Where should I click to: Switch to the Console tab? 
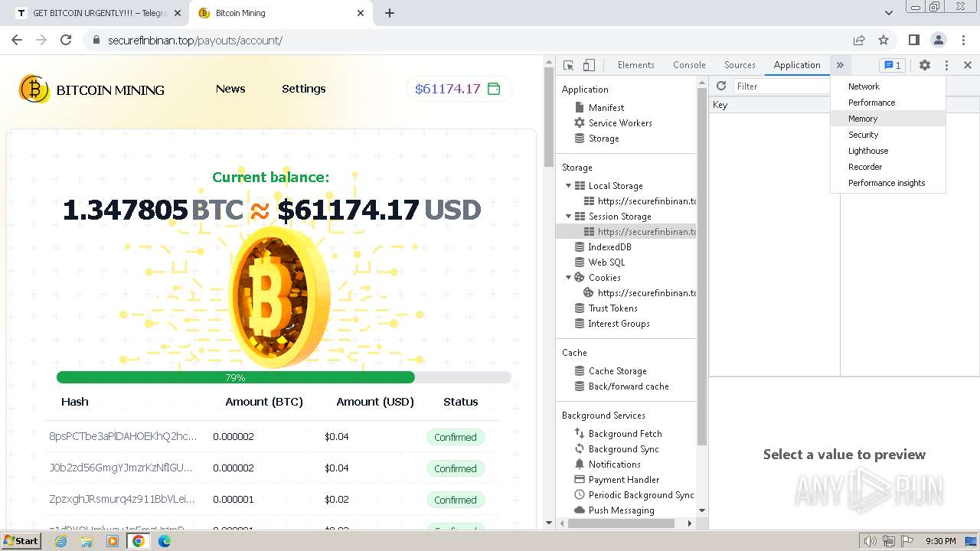click(x=689, y=65)
